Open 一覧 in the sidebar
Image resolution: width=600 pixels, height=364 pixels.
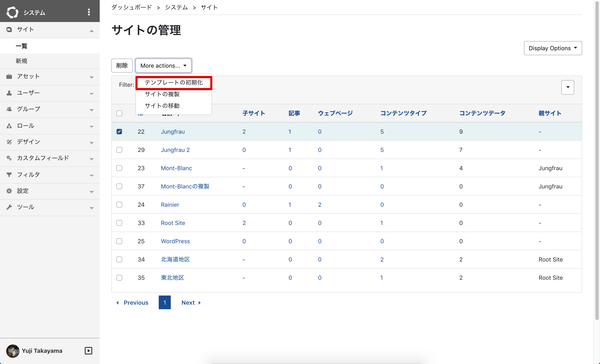tap(50, 46)
